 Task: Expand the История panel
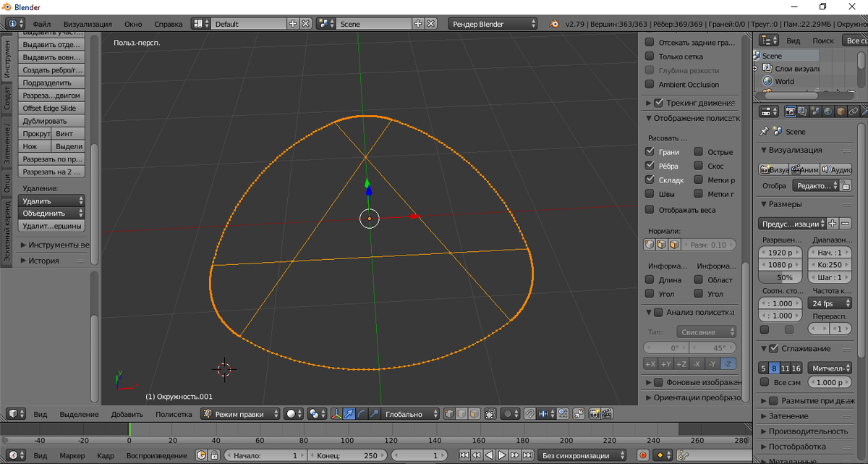pos(43,261)
